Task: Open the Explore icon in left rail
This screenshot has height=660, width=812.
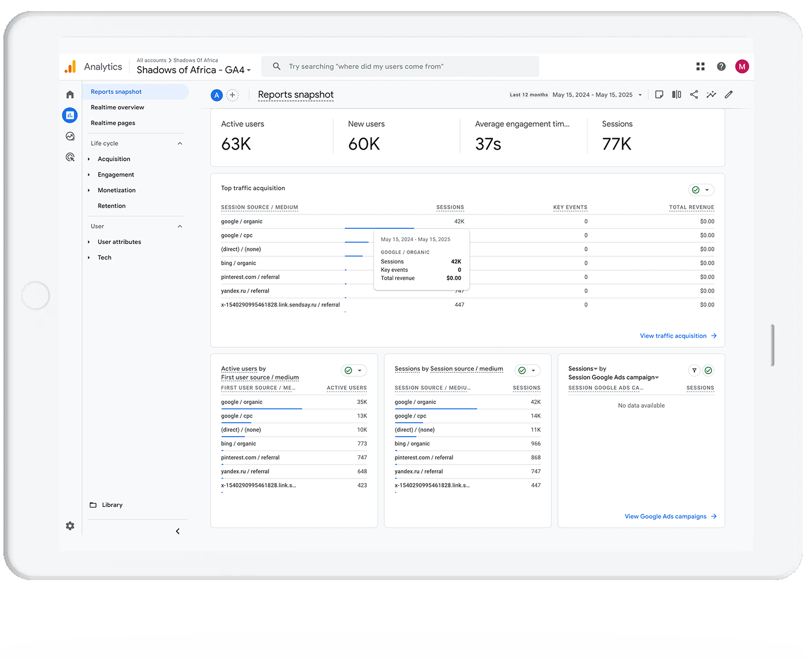Action: click(70, 136)
